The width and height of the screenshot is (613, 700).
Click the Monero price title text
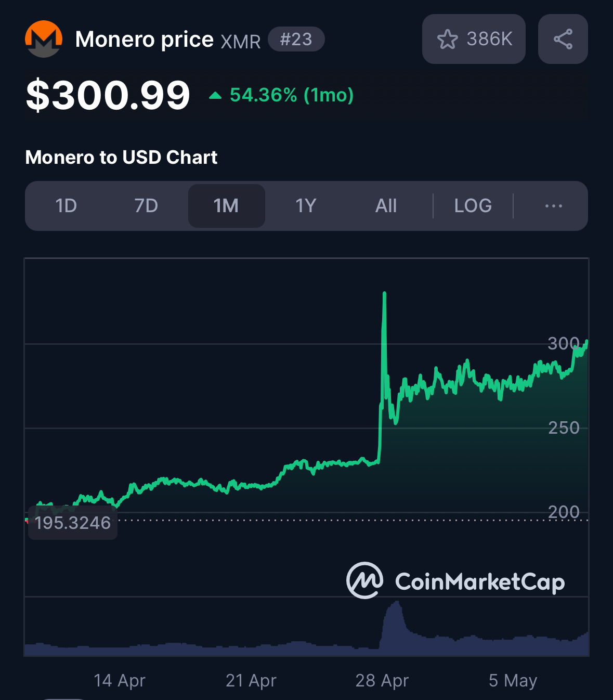(x=144, y=39)
